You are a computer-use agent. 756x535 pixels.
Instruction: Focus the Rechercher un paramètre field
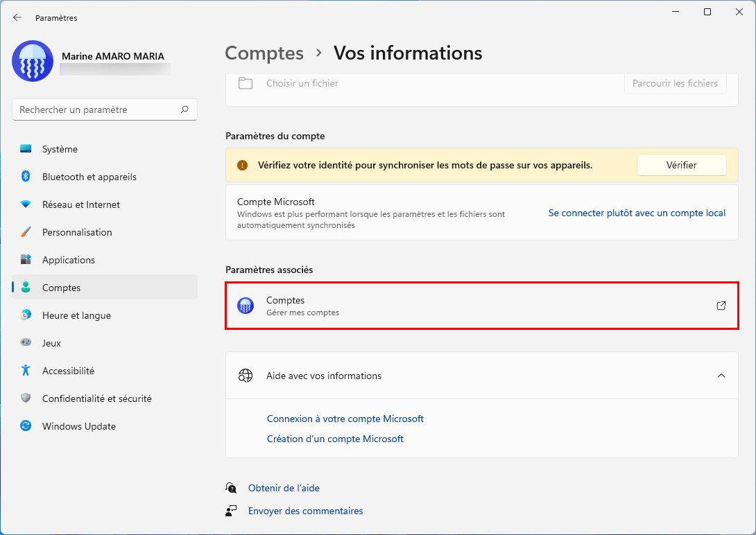click(x=104, y=109)
